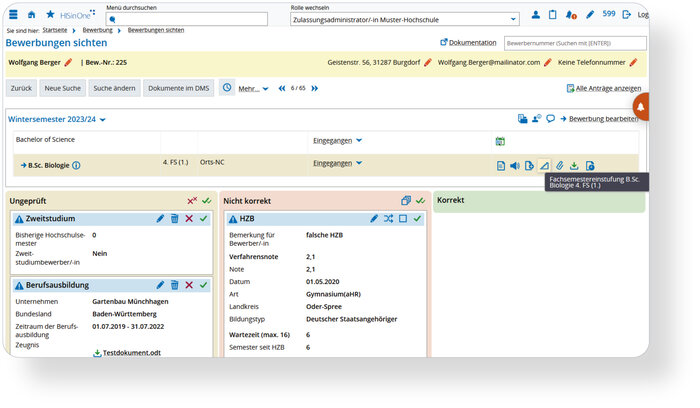Edit the email address pencil icon
700x408 pixels.
(548, 62)
